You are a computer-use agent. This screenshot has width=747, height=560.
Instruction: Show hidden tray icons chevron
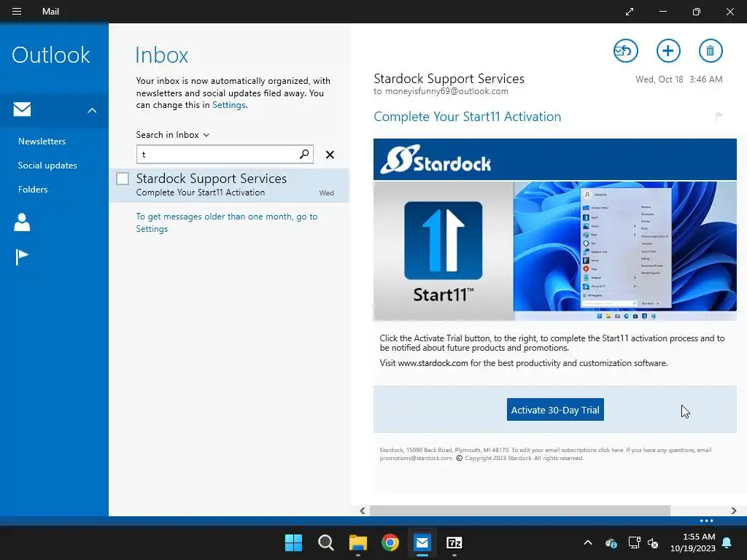tap(588, 542)
